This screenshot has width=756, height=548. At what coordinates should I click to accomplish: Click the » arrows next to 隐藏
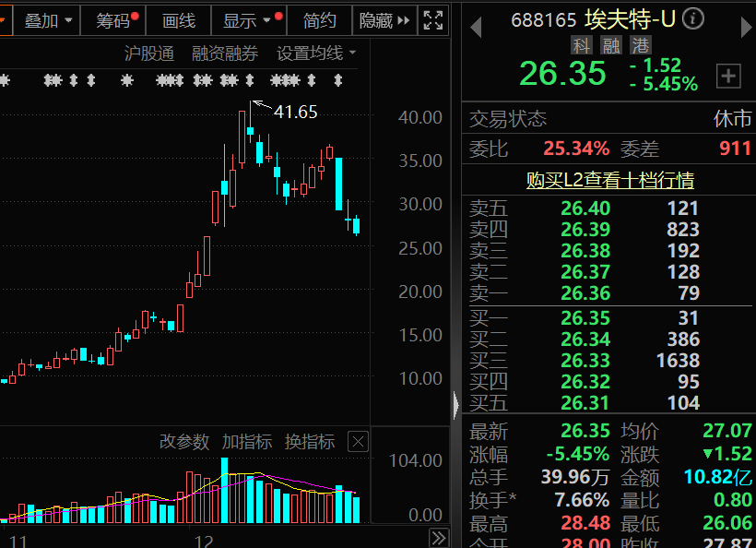[403, 20]
